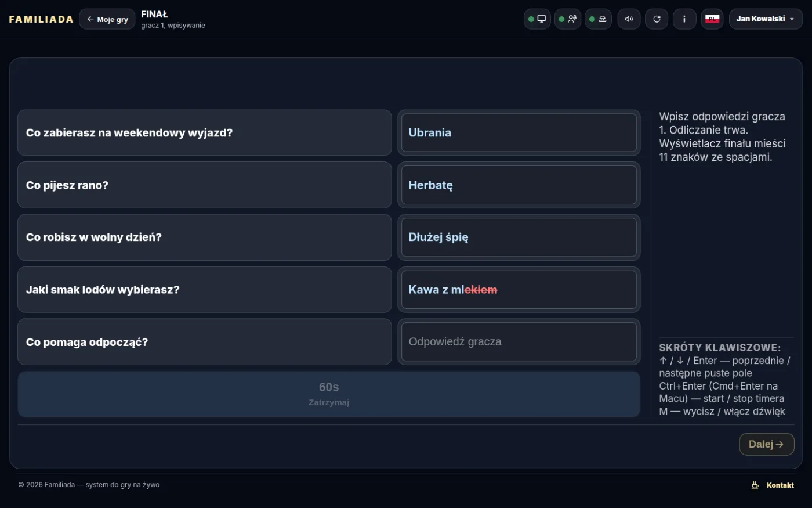812x508 pixels.
Task: Click the Dalej next button
Action: [766, 444]
